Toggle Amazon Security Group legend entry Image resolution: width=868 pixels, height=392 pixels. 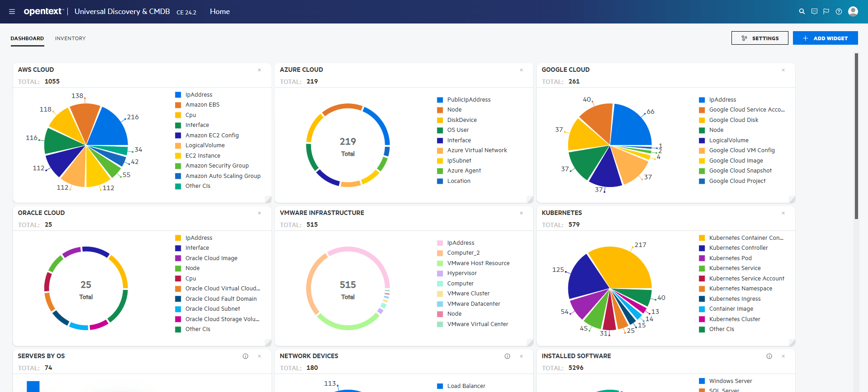tap(212, 166)
